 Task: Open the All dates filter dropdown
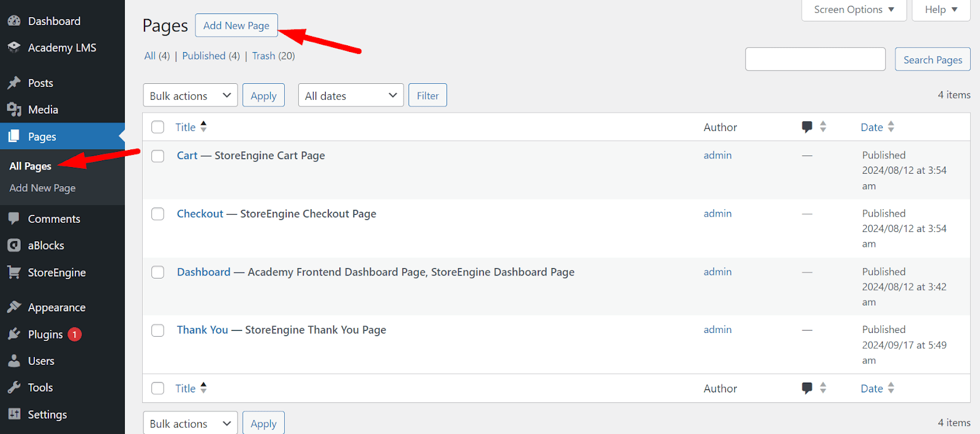pos(350,95)
